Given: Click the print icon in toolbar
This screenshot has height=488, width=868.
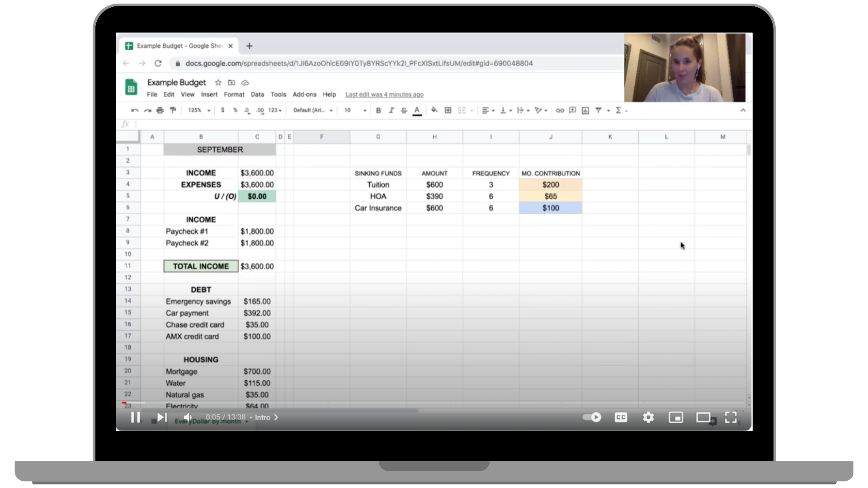Looking at the screenshot, I should 160,110.
